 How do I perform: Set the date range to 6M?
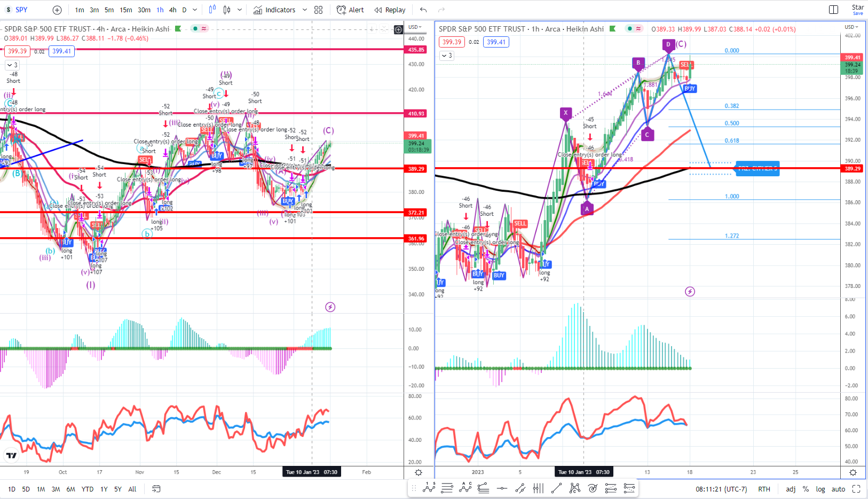tap(71, 489)
